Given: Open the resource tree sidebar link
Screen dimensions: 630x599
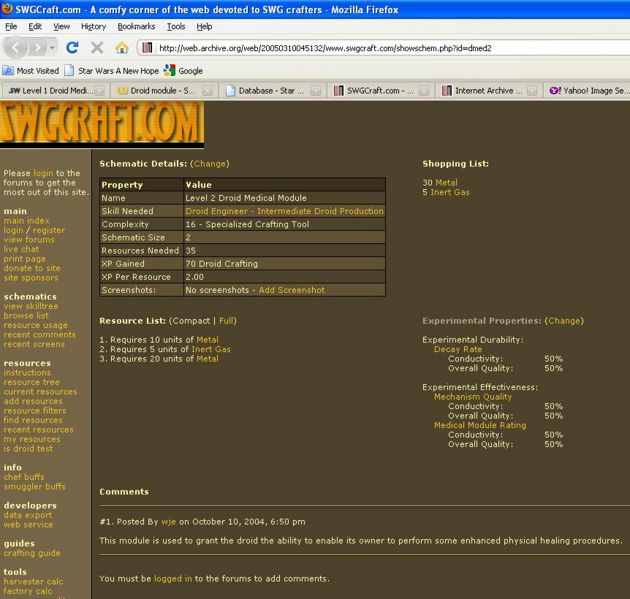Looking at the screenshot, I should click(x=31, y=382).
